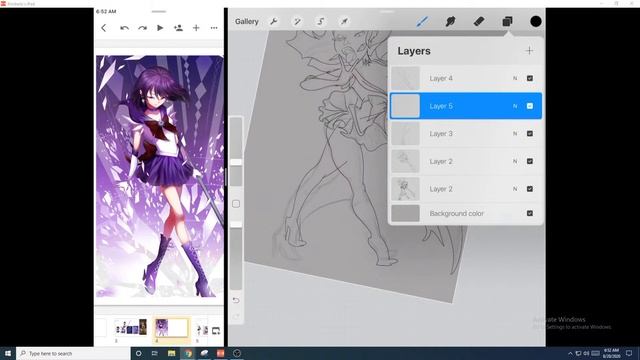Select the Layer 4 row
Screen dimensions: 640x360
466,78
